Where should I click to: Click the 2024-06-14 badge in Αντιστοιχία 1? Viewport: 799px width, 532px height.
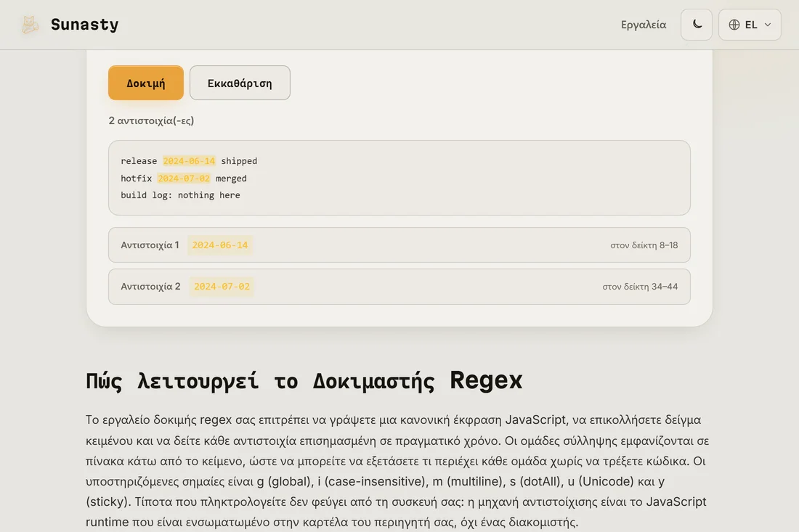[220, 245]
